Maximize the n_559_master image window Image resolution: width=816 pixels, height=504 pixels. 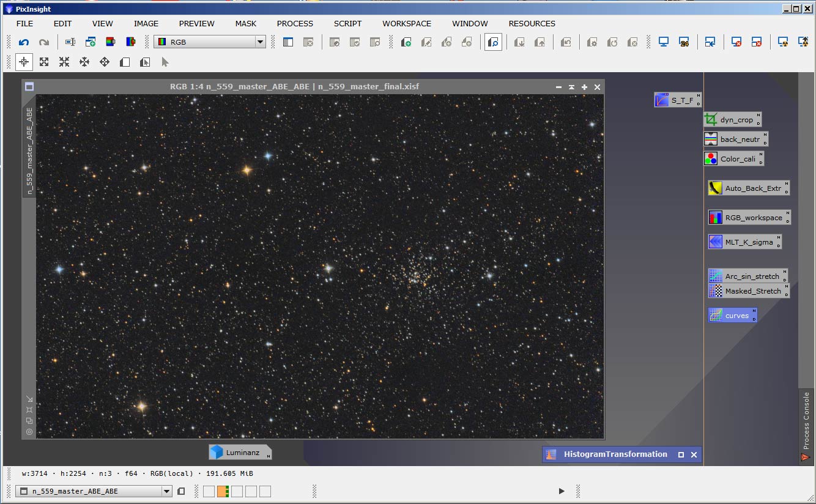(x=584, y=87)
